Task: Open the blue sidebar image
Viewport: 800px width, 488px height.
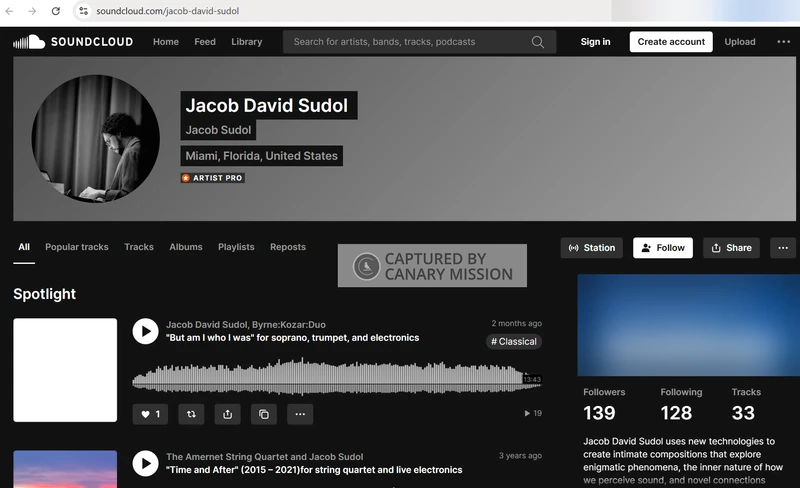Action: 689,325
